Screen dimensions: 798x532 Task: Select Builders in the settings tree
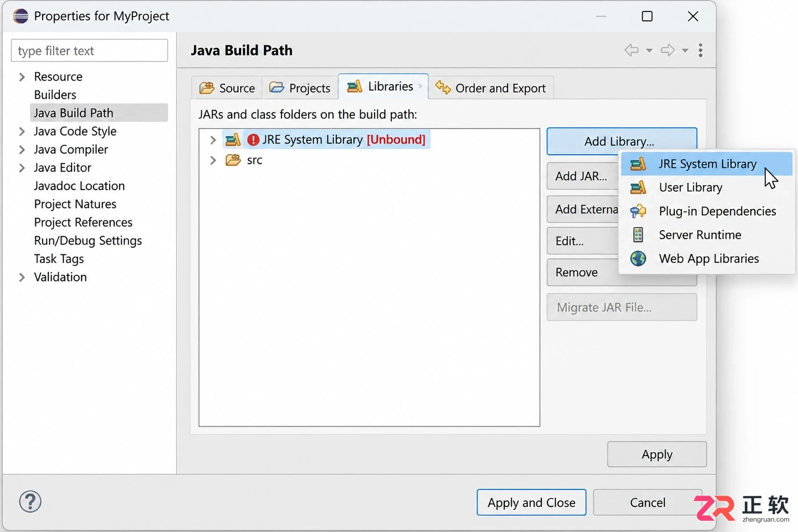[x=55, y=95]
